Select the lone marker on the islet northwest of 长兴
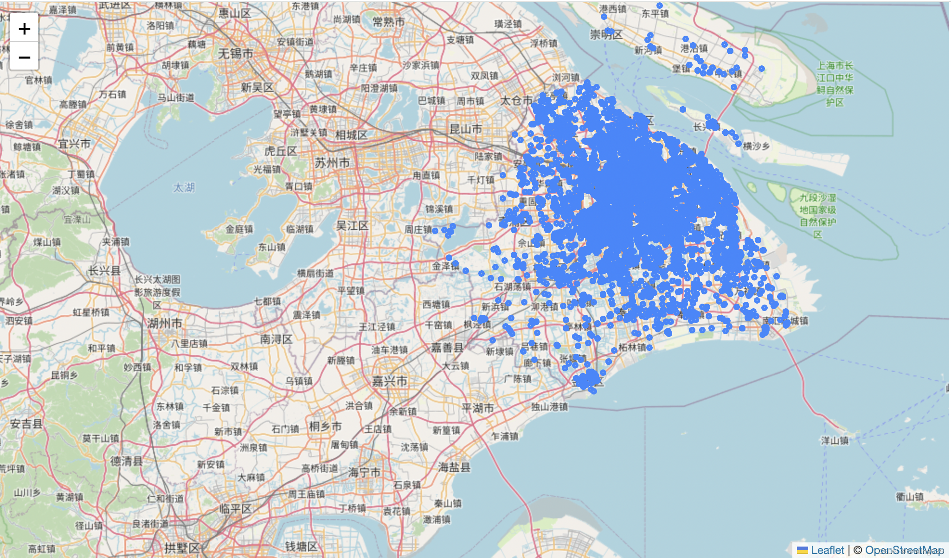This screenshot has height=560, width=951. point(682,109)
